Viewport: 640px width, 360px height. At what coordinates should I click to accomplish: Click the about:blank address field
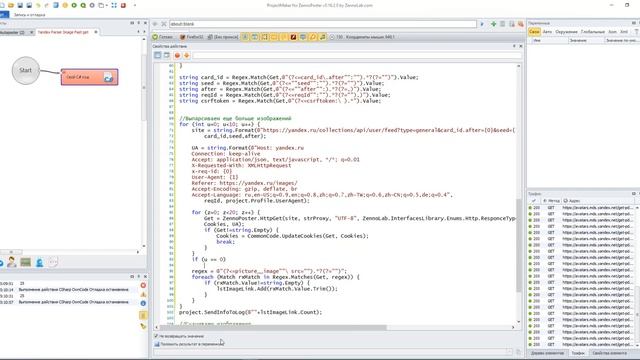click(322, 24)
